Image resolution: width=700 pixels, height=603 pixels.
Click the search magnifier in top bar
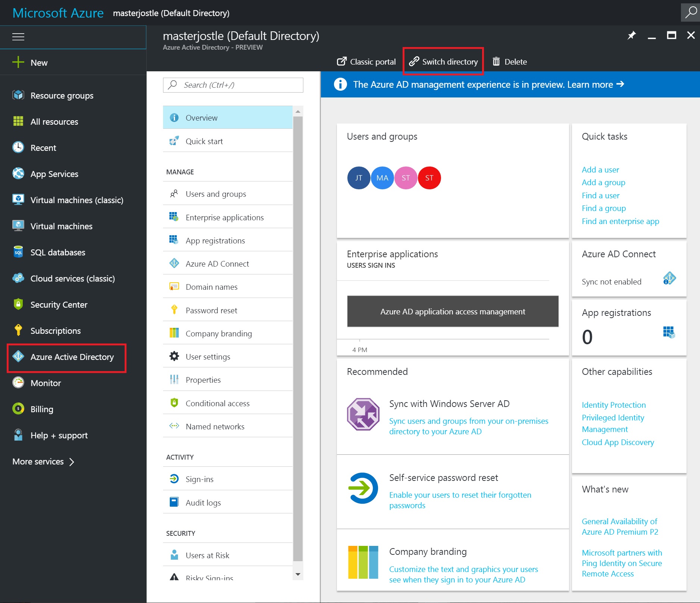click(x=690, y=12)
